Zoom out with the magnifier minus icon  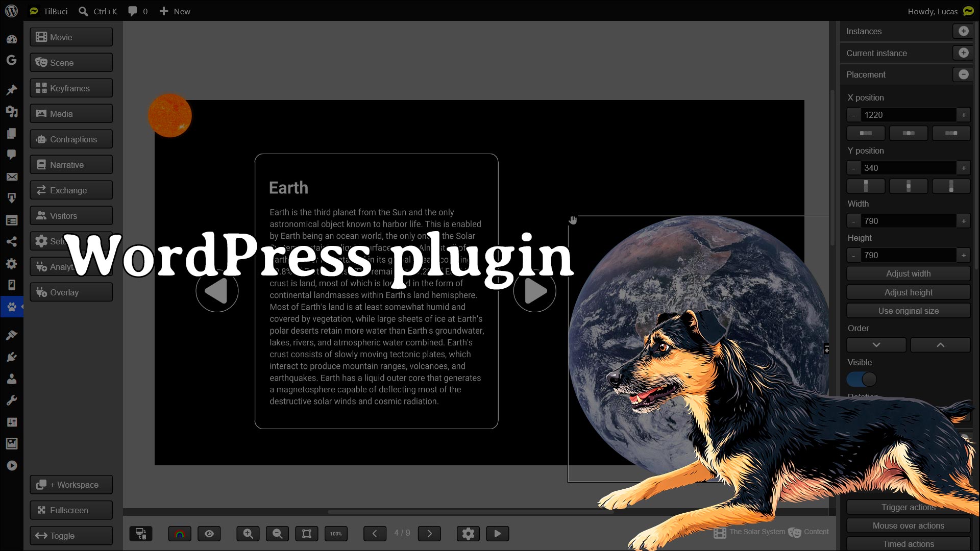point(277,534)
